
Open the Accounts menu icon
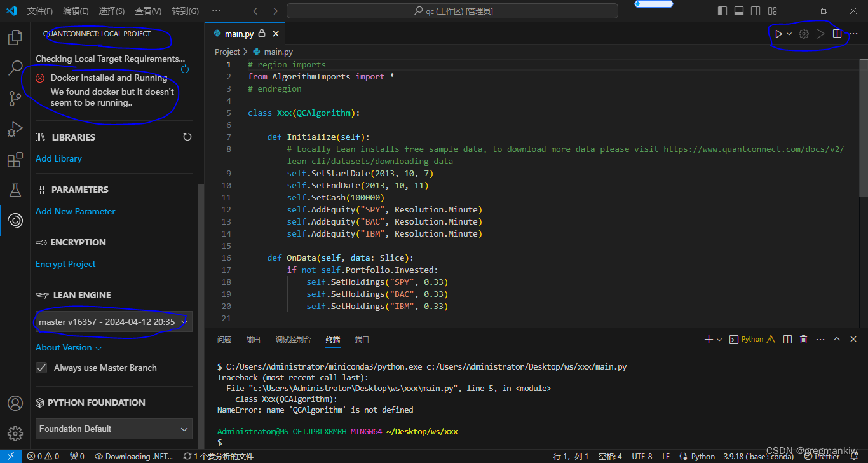pos(15,403)
